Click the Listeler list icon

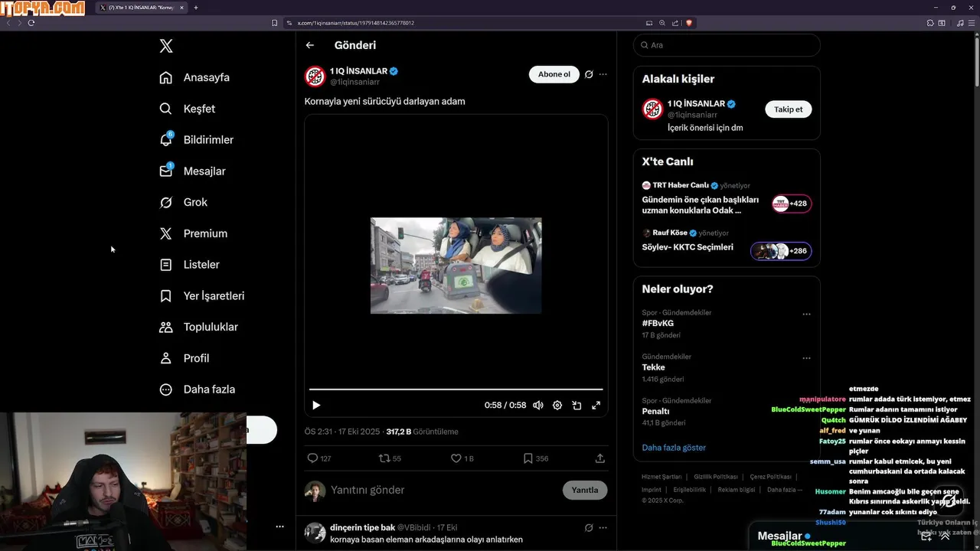click(165, 265)
